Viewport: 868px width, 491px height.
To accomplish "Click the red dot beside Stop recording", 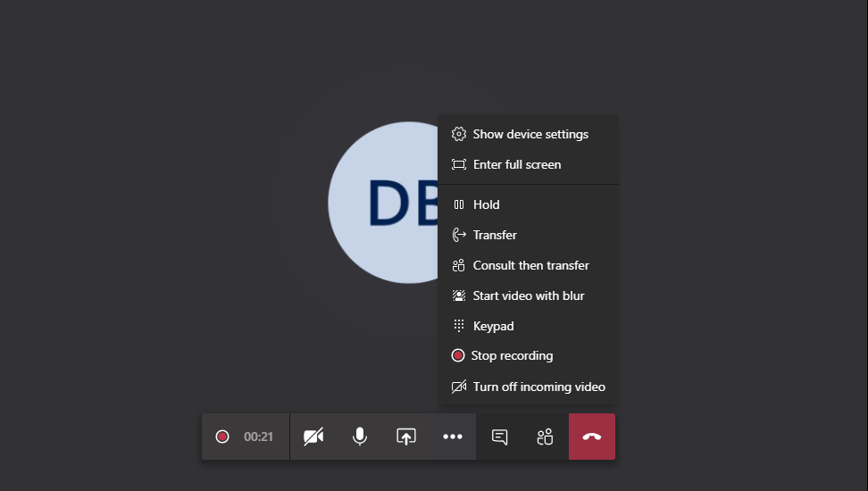I will click(458, 355).
